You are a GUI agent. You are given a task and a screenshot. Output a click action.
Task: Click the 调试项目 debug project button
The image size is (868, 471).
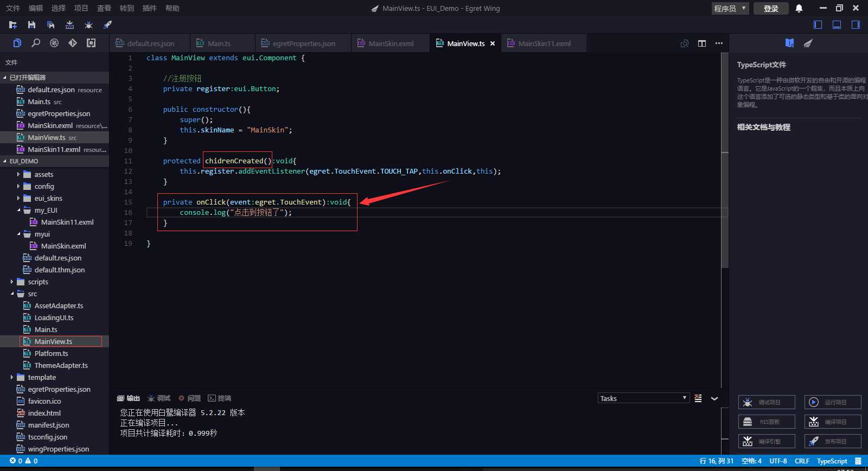(767, 402)
